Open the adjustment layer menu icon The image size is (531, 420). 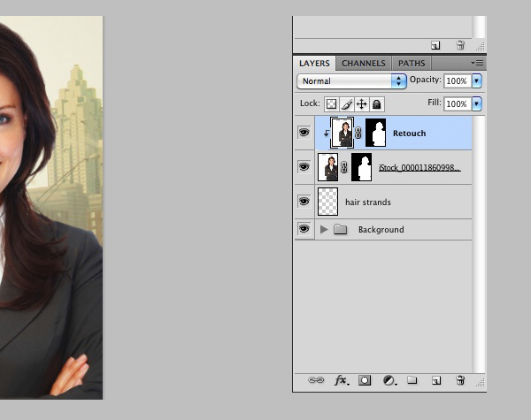coord(389,380)
